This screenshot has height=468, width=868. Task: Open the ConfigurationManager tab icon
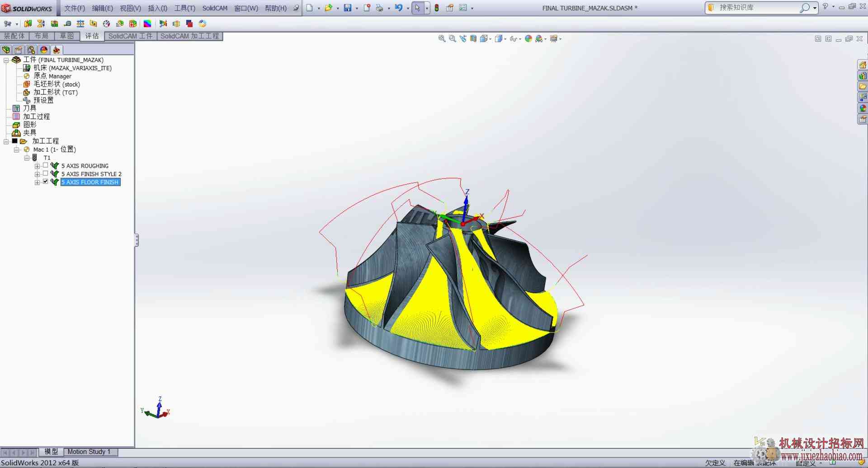(31, 50)
